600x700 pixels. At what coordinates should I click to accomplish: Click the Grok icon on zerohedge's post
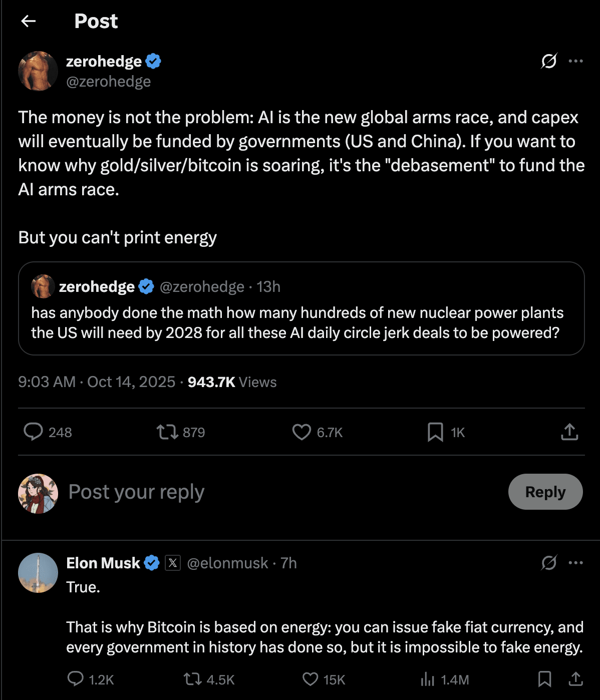[x=549, y=61]
